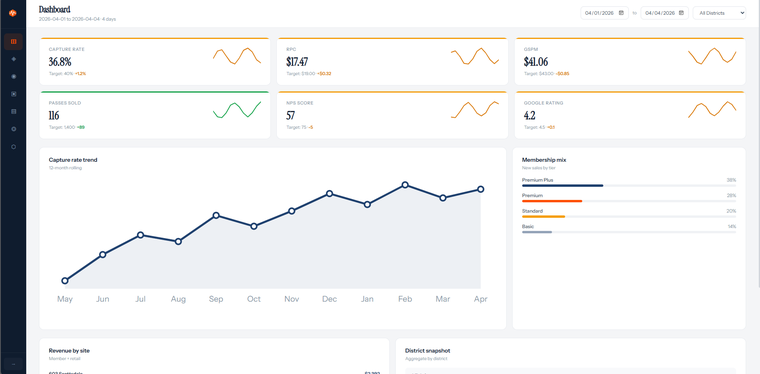Click the Nov data point on chart
The image size is (760, 374).
[292, 211]
